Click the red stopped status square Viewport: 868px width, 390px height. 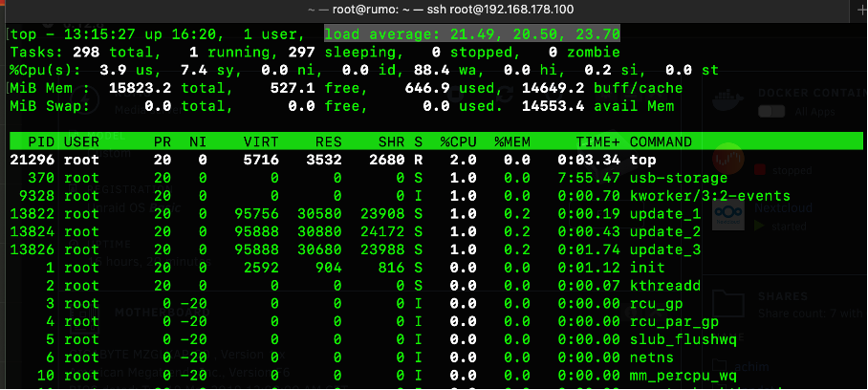[x=759, y=170]
